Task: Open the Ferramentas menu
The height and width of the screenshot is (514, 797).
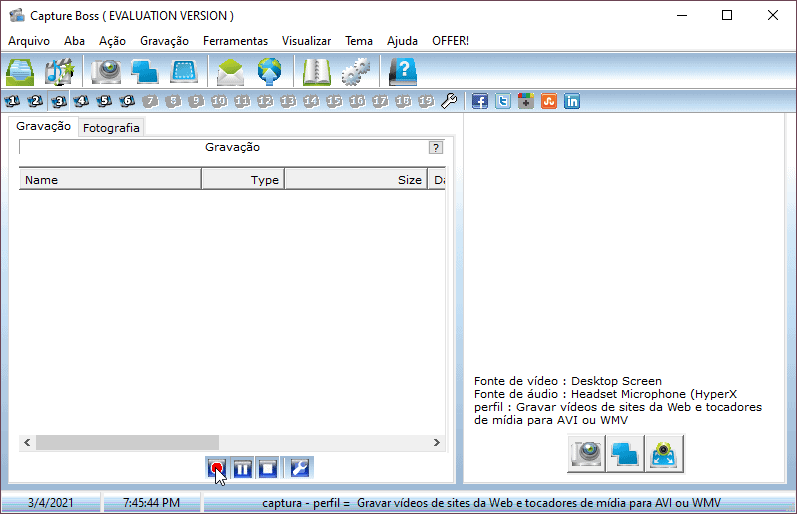Action: (235, 41)
